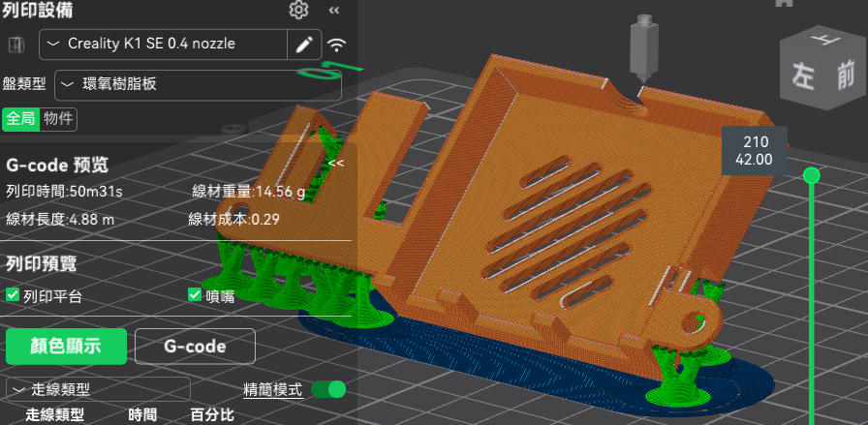Click the 左 face of view cube
This screenshot has width=868, height=425.
click(803, 76)
